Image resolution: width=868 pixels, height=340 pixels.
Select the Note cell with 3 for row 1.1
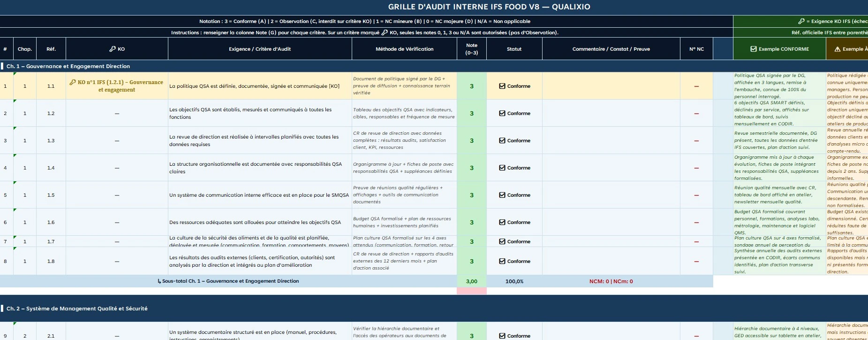472,86
